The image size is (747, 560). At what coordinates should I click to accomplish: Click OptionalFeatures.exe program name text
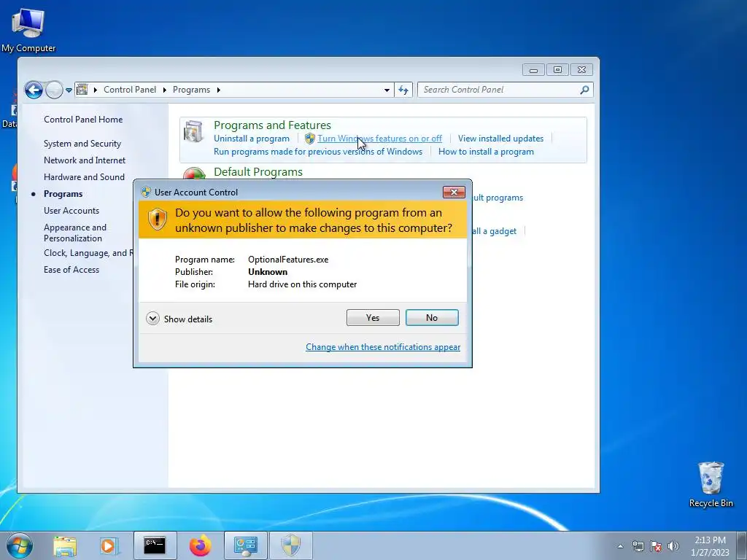click(x=288, y=260)
